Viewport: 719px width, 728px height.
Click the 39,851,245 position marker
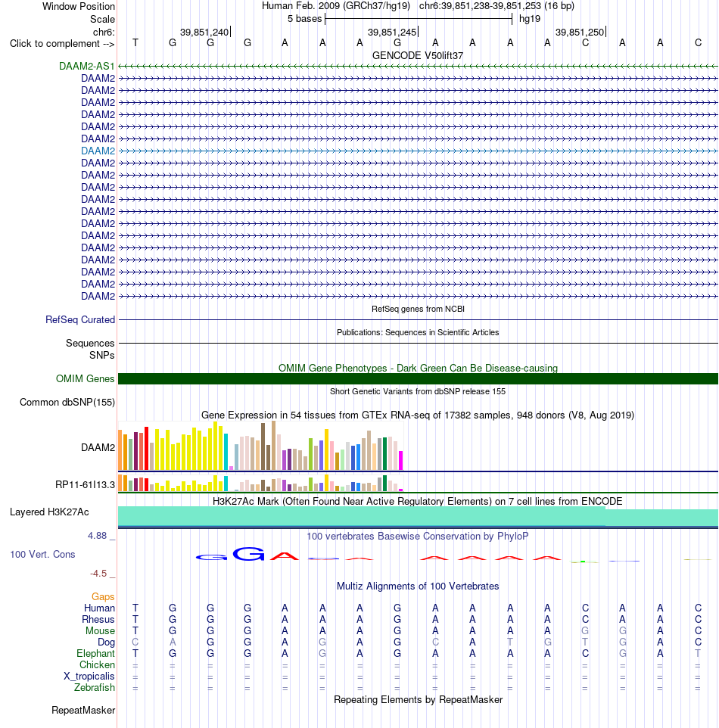(x=393, y=32)
